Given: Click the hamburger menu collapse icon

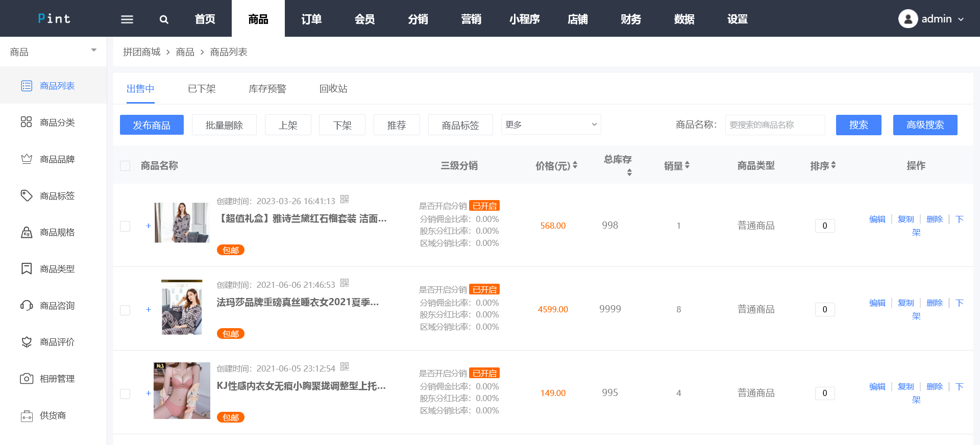Looking at the screenshot, I should pyautogui.click(x=127, y=19).
